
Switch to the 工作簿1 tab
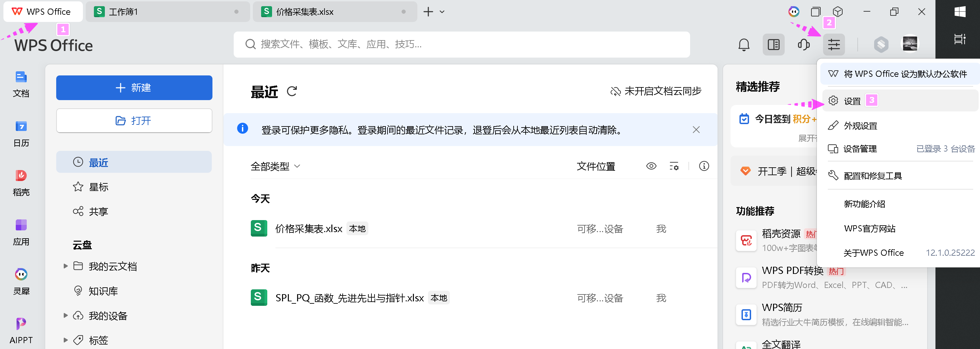(168, 12)
